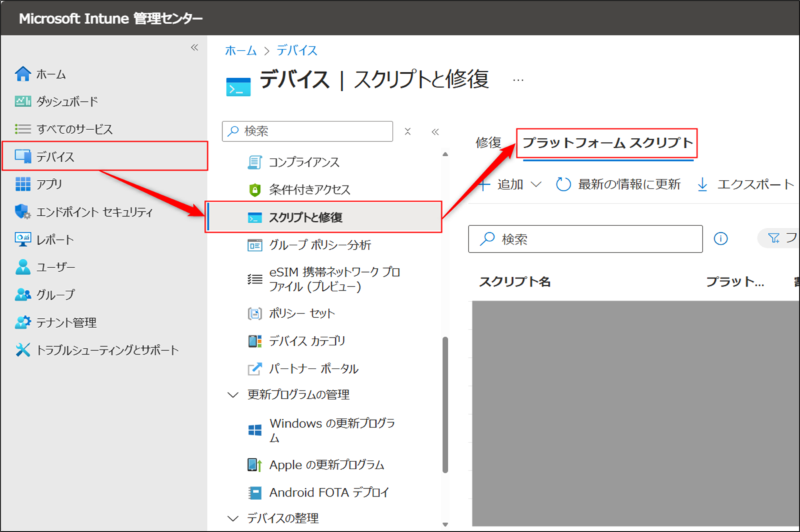This screenshot has width=800, height=532.
Task: Sort by プラット... column header
Action: click(735, 282)
